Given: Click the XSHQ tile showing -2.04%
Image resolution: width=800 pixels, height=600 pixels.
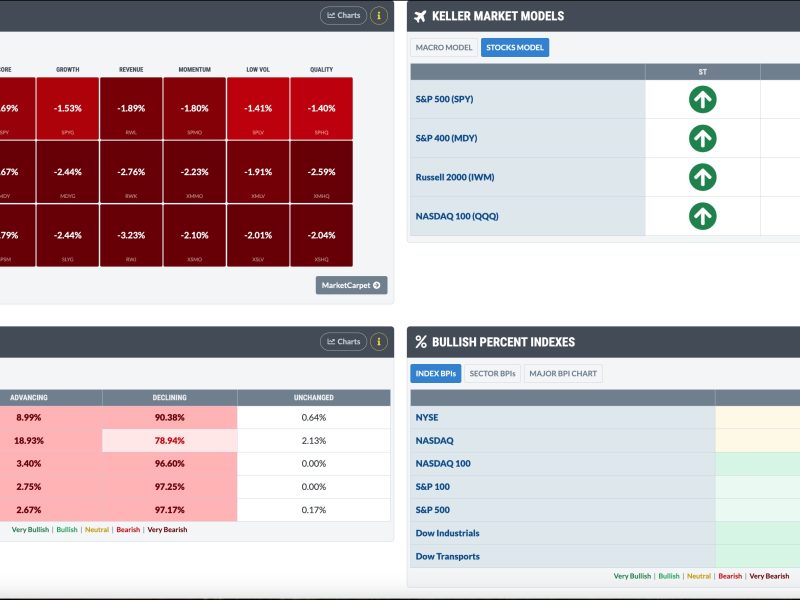Looking at the screenshot, I should point(321,235).
